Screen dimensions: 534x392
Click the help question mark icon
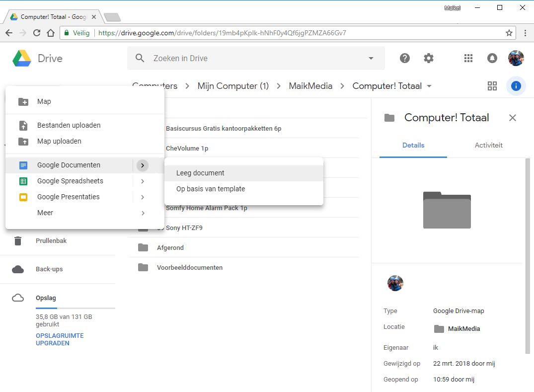pos(405,58)
